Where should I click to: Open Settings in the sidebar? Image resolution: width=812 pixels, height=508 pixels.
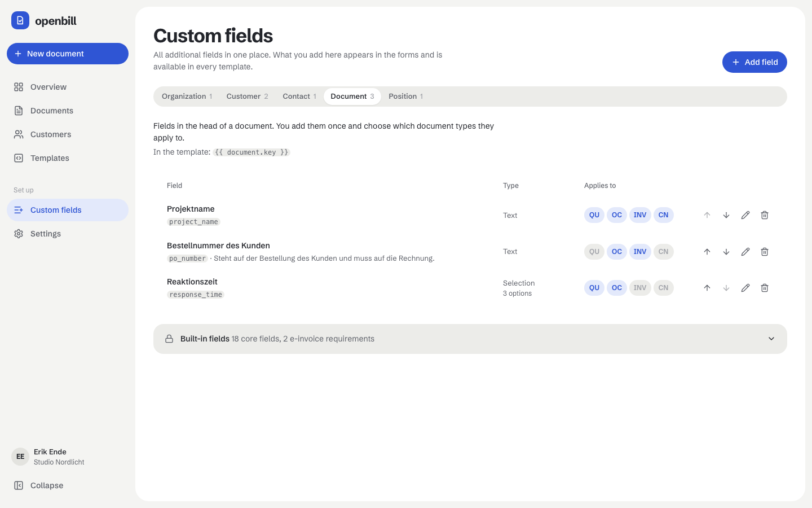click(x=68, y=234)
